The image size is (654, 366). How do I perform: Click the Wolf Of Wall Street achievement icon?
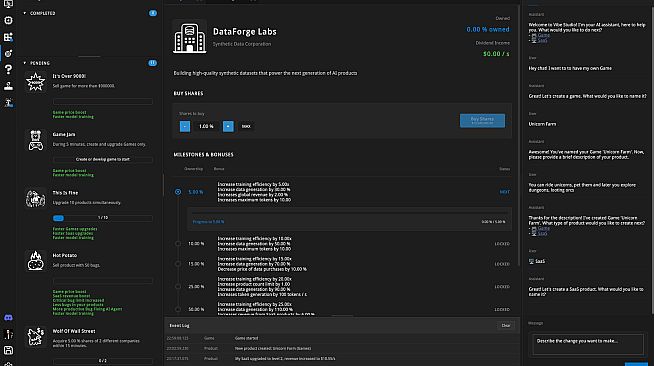point(35,337)
